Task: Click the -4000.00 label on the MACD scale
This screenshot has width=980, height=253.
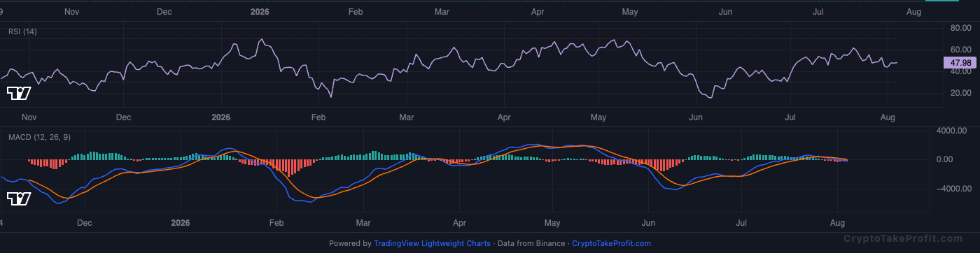Action: (954, 189)
